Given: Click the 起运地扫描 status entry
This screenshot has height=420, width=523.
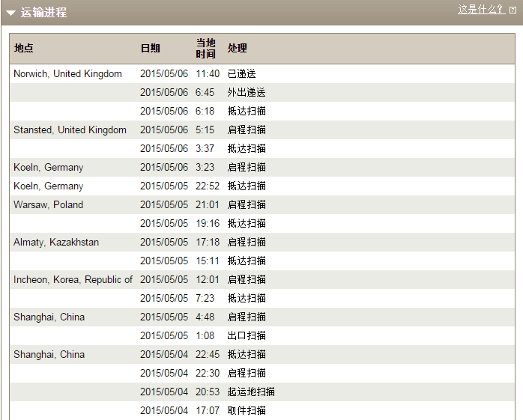Looking at the screenshot, I should coord(251,392).
